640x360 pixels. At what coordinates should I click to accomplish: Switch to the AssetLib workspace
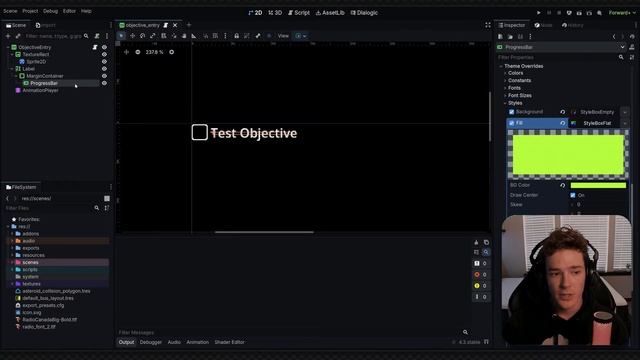330,13
